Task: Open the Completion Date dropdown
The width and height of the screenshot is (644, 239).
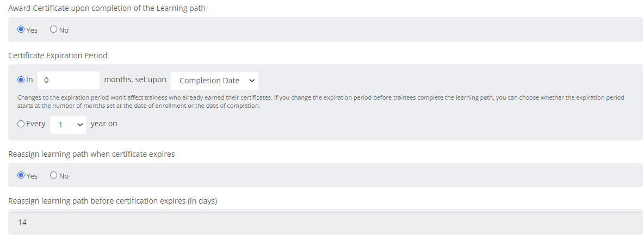Action: tap(214, 81)
